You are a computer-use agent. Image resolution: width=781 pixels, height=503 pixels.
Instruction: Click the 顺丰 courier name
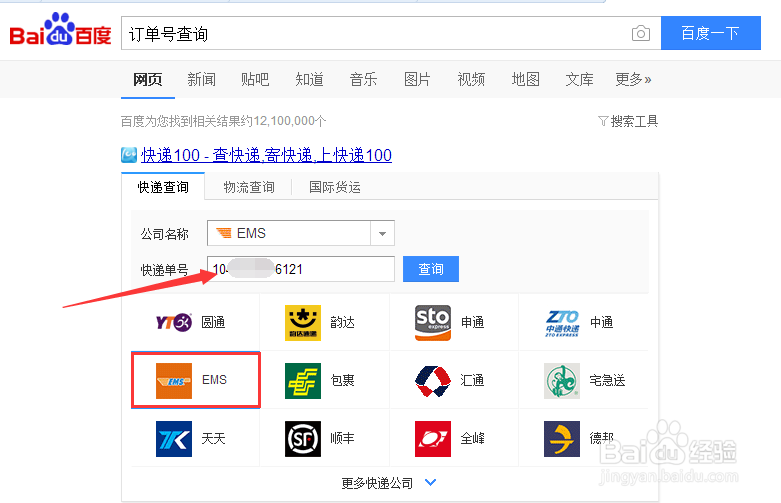pos(343,438)
